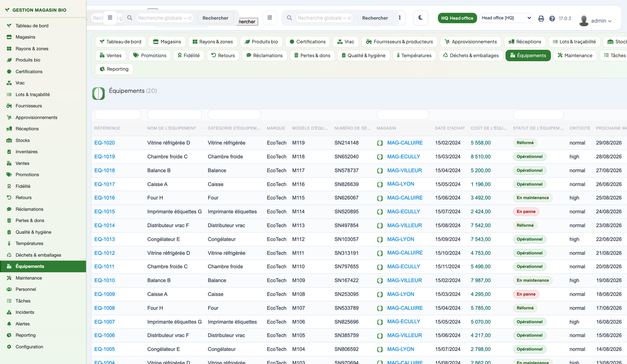The image size is (627, 364).
Task: Open equipment record EQ-1006
Action: [x=105, y=335]
